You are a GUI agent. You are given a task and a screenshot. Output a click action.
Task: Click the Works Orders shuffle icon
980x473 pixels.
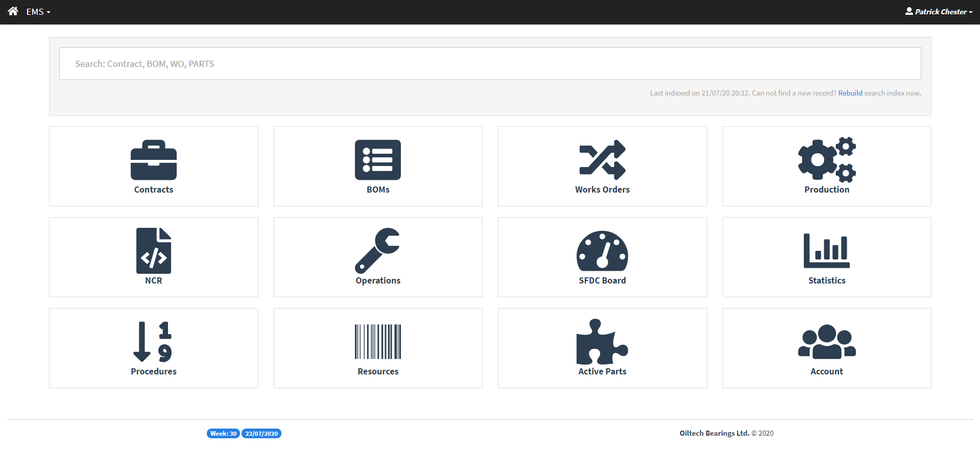click(602, 160)
